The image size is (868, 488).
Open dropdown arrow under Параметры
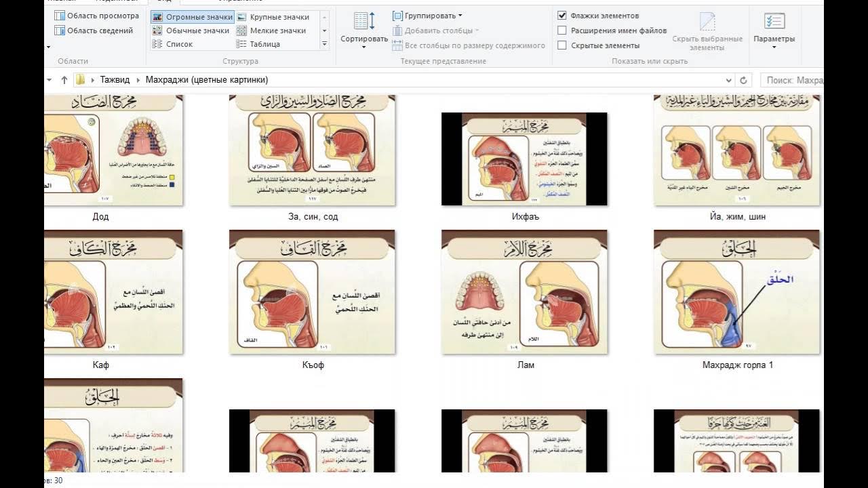coord(774,47)
